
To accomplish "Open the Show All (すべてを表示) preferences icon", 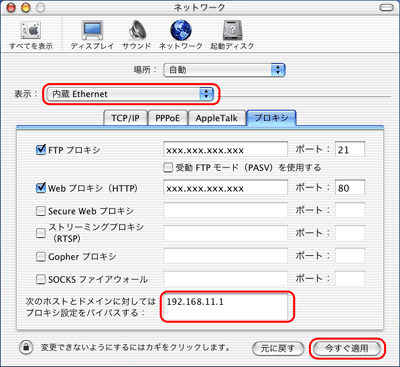I will point(31,35).
